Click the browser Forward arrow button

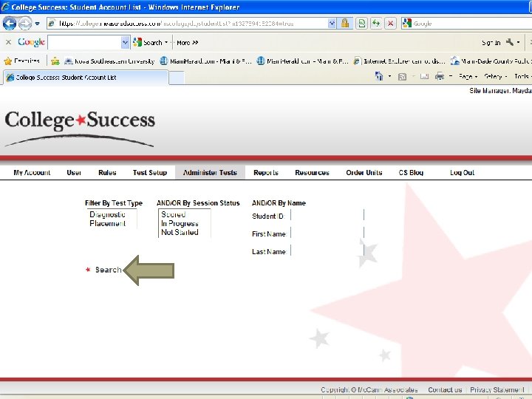pos(25,24)
